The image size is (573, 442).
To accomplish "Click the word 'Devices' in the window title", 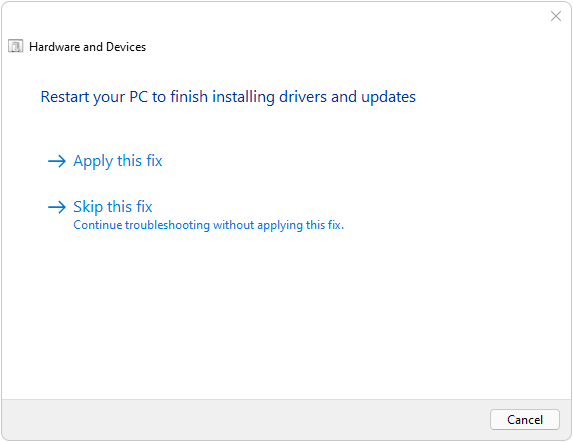I will [x=126, y=47].
